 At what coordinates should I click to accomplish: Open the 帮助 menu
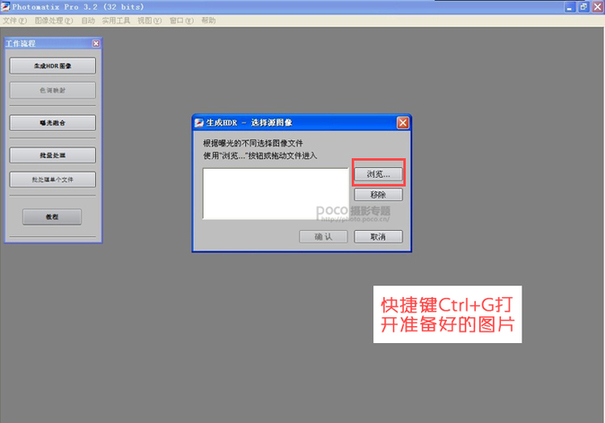(208, 20)
